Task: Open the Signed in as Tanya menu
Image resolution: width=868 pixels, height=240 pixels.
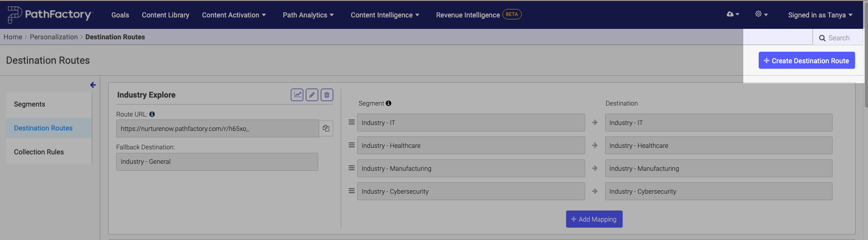Action: point(820,15)
